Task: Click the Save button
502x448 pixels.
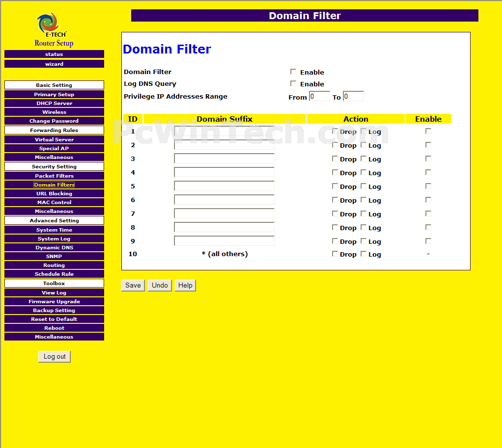Action: 133,285
